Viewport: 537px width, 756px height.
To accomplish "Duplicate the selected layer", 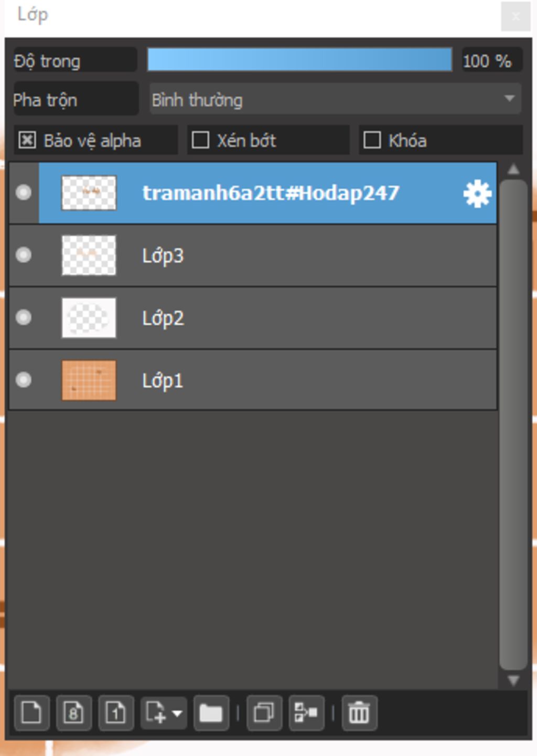I will pos(264,713).
